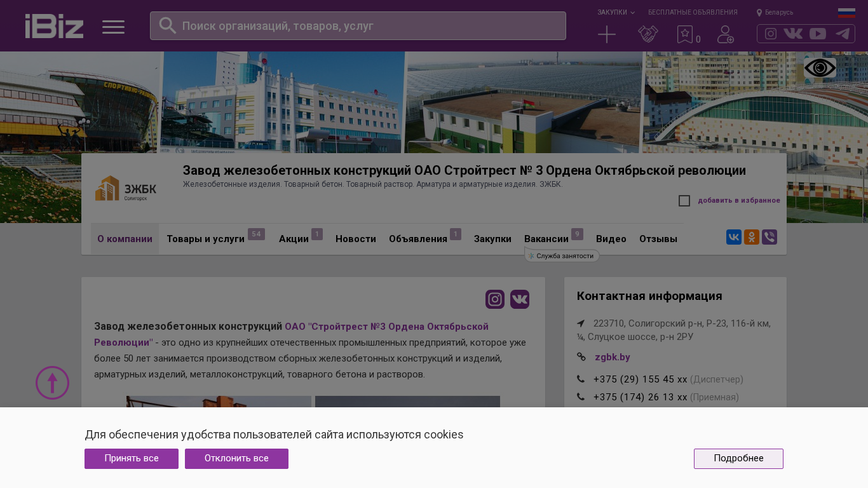Open the Отзывы tab

[658, 239]
